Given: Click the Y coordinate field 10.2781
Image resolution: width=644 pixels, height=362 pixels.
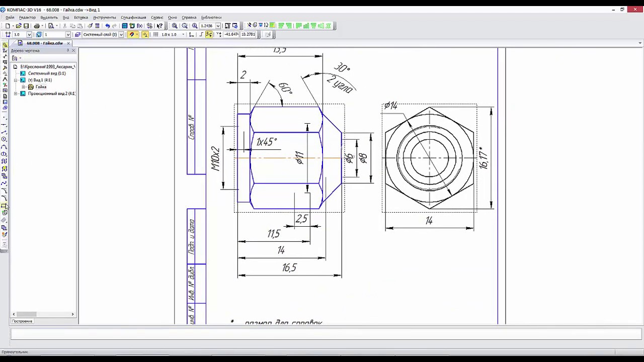Looking at the screenshot, I should [248, 35].
